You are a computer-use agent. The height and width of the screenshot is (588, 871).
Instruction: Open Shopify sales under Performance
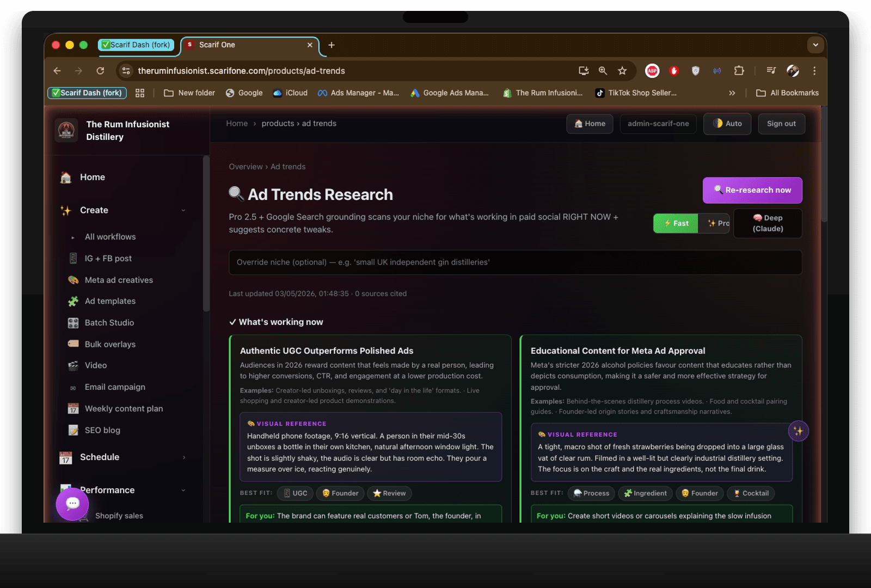119,516
